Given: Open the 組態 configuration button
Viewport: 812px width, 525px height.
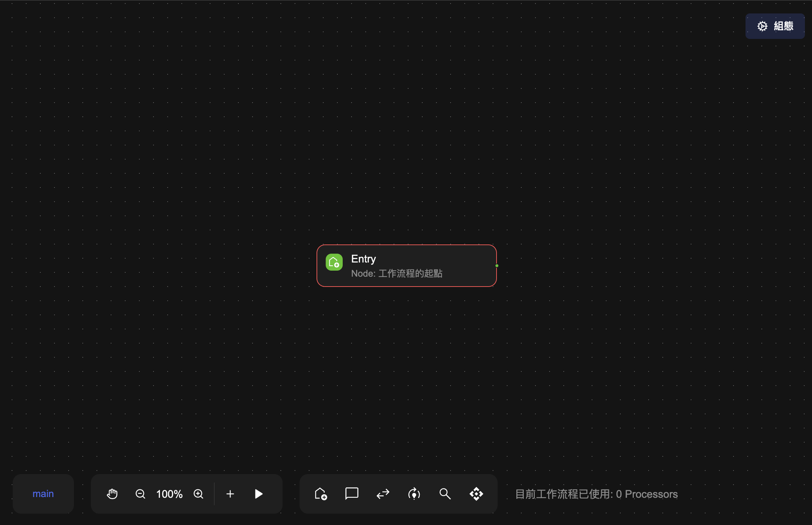Looking at the screenshot, I should (775, 26).
